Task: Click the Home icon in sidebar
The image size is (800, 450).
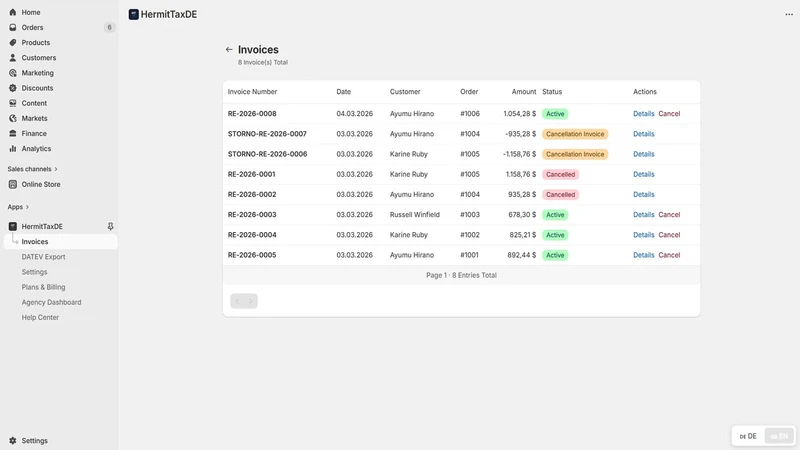Action: tap(13, 12)
